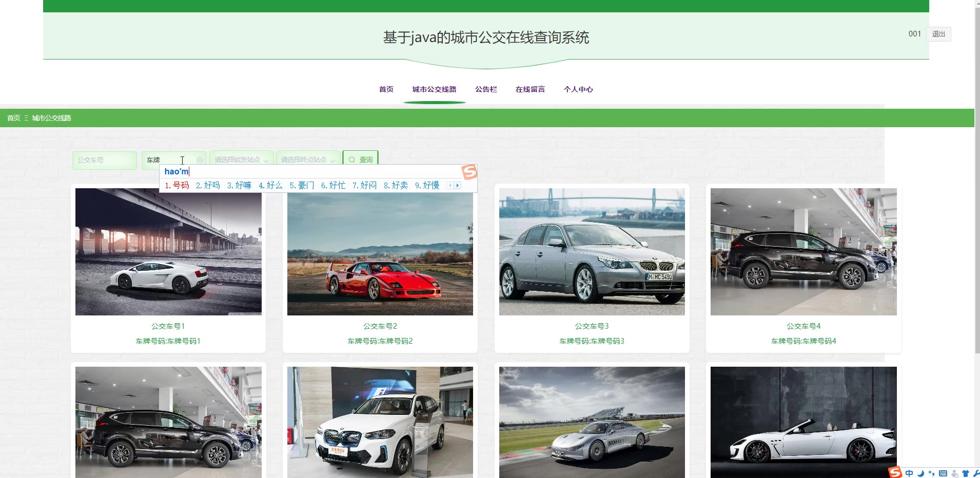This screenshot has width=980, height=478.
Task: Click 车牌号码:车牌号码1 text
Action: 168,341
